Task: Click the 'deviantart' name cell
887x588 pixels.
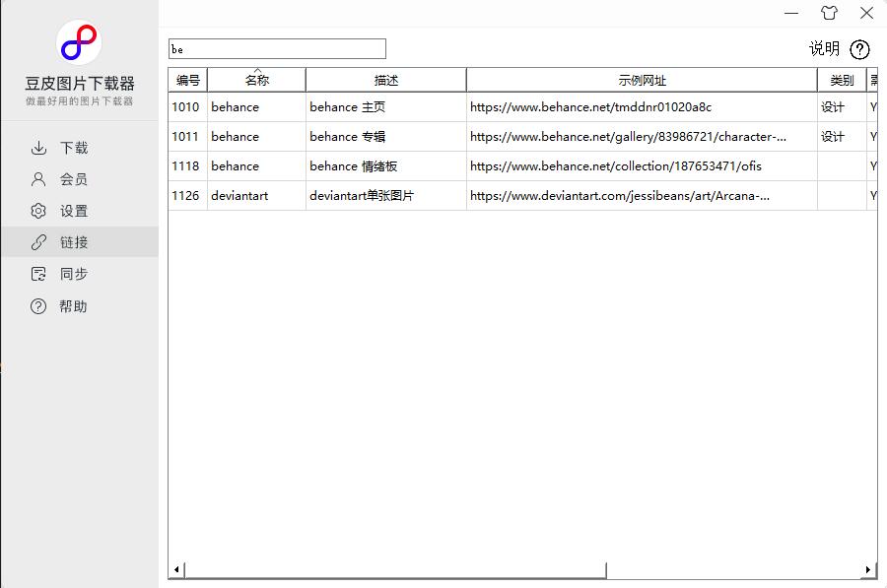Action: click(257, 196)
